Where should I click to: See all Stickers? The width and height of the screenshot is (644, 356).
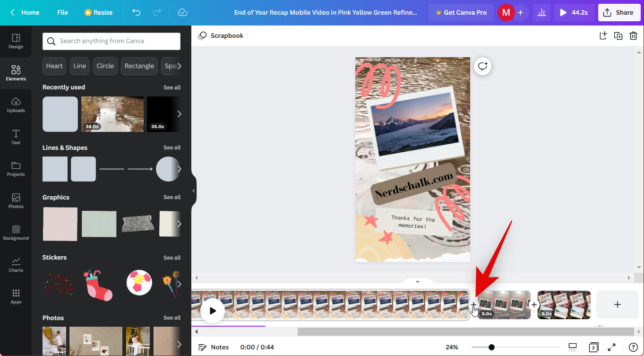[172, 258]
